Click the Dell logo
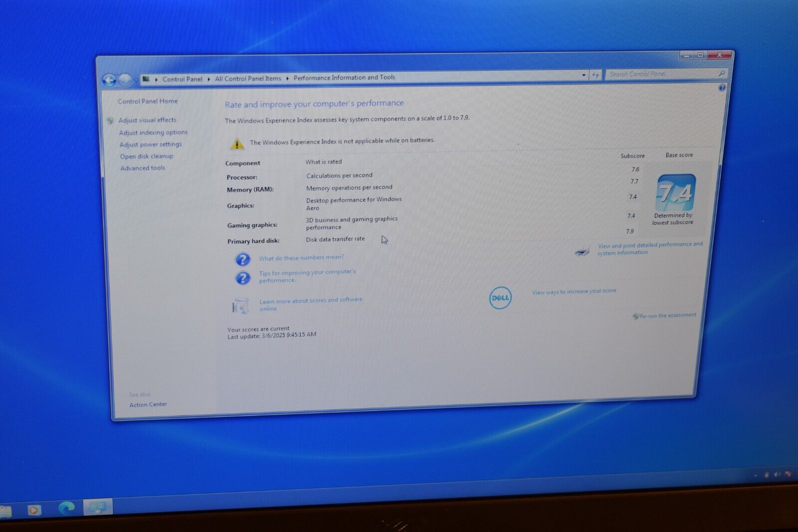The height and width of the screenshot is (532, 798). (500, 298)
